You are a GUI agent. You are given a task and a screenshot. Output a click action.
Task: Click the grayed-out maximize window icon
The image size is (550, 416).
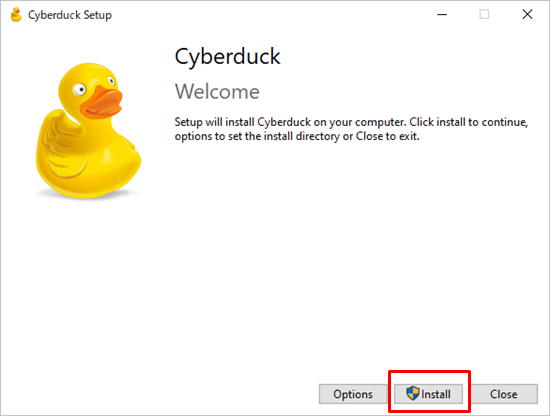pyautogui.click(x=484, y=14)
